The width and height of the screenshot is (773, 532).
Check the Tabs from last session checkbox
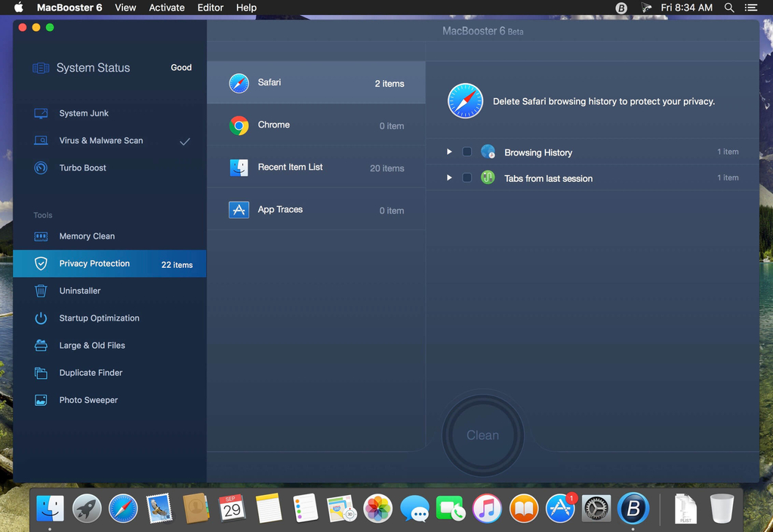coord(467,178)
